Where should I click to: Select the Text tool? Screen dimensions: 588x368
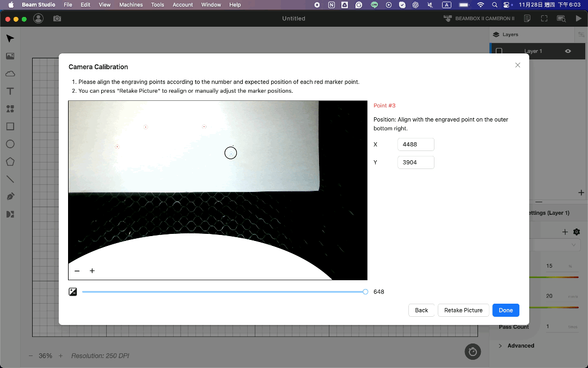click(x=10, y=91)
